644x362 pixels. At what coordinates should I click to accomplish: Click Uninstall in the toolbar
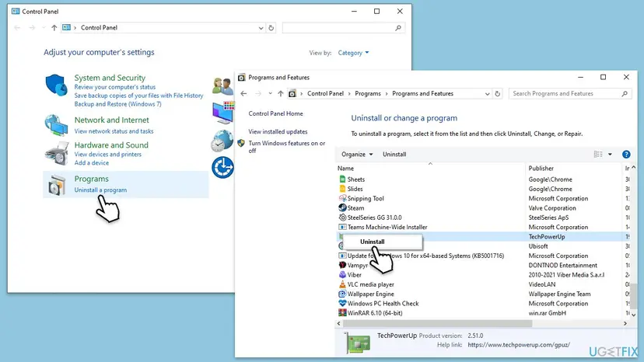pos(394,155)
